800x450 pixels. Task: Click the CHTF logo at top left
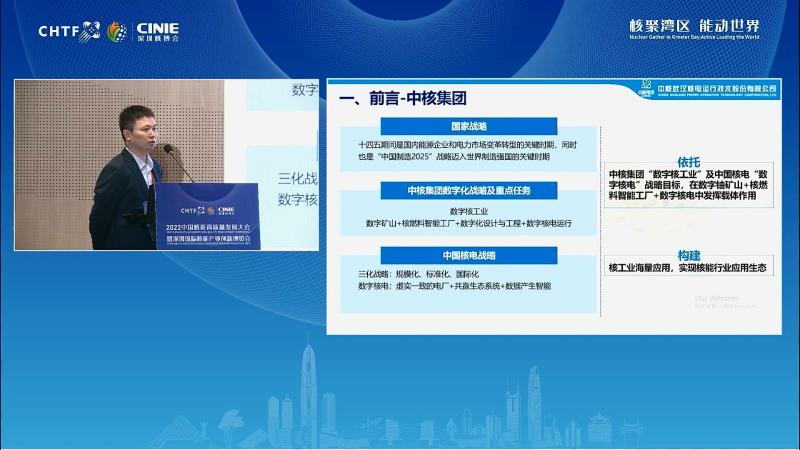(x=68, y=30)
